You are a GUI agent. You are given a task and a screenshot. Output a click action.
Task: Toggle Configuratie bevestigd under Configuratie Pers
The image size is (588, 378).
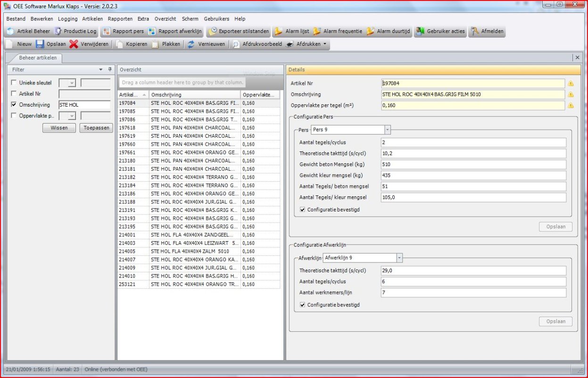302,210
